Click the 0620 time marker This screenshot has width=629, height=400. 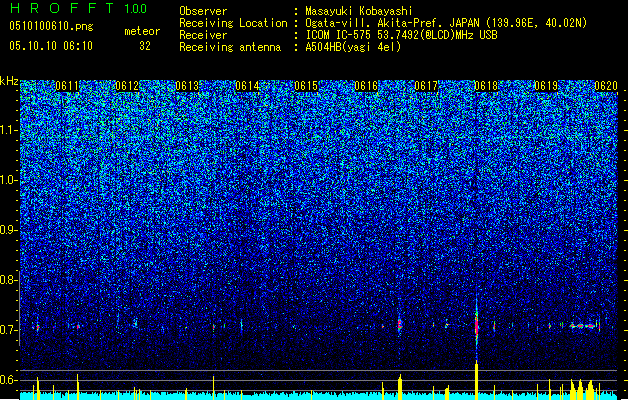coord(606,86)
